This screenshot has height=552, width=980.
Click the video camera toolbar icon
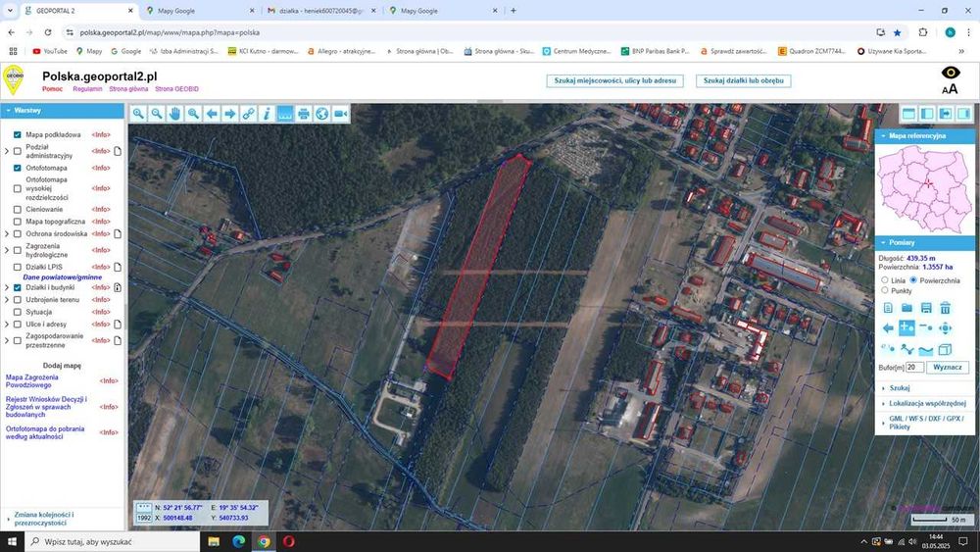[341, 114]
